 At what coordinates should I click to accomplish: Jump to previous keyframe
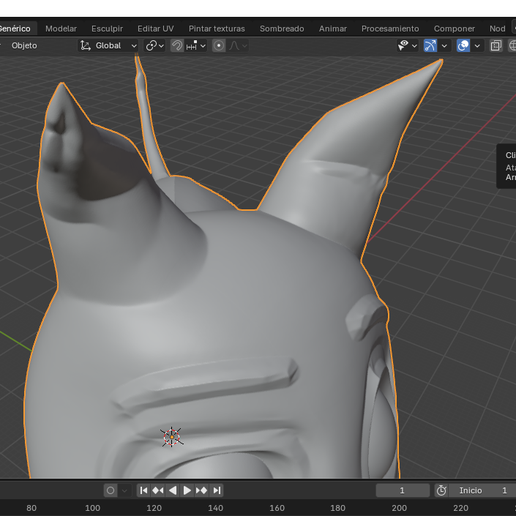[x=158, y=490]
